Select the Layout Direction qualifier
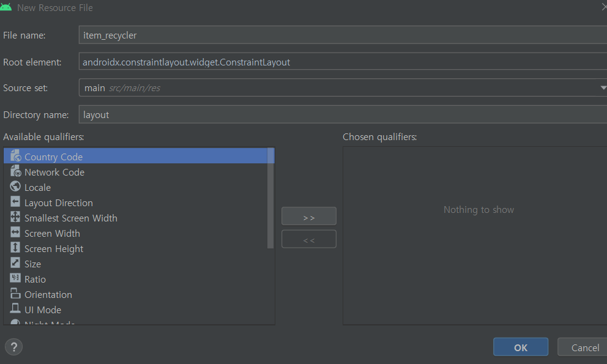607x364 pixels. click(135, 202)
